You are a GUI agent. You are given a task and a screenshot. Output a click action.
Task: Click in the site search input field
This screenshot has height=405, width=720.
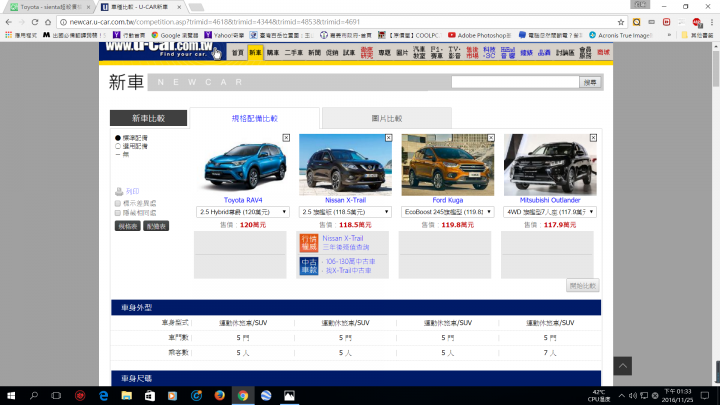(515, 82)
